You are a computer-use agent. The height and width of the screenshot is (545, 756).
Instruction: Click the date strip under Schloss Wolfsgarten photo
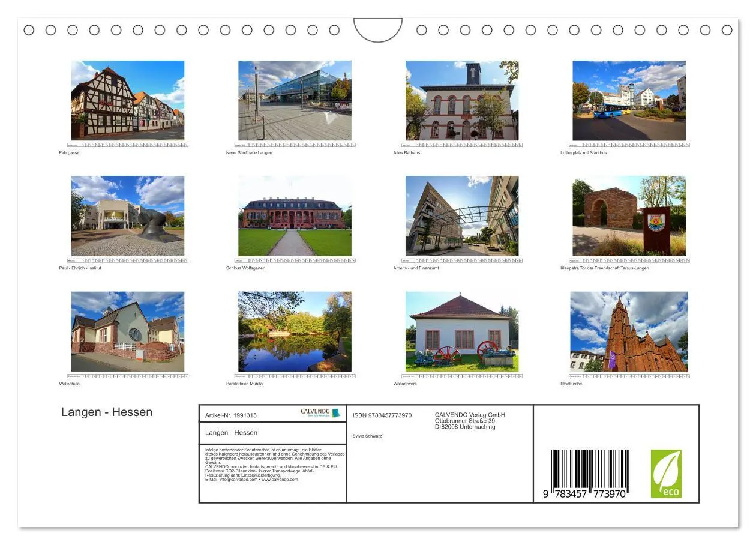tap(295, 260)
